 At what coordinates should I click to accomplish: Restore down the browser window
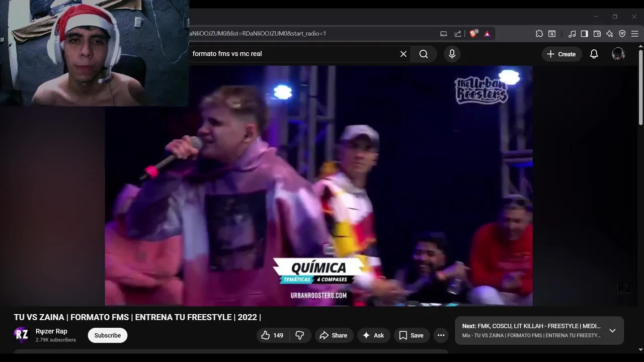(x=615, y=17)
